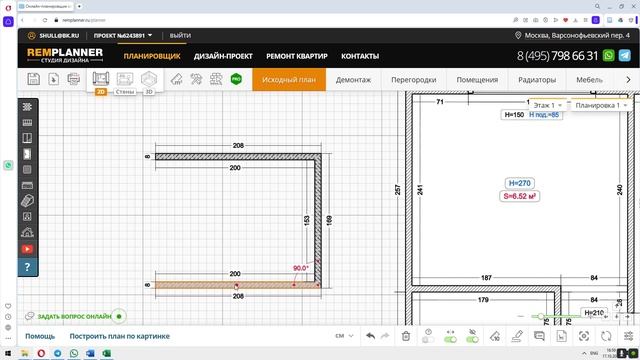Open the Демонтаж tab
The width and height of the screenshot is (640, 360).
353,80
